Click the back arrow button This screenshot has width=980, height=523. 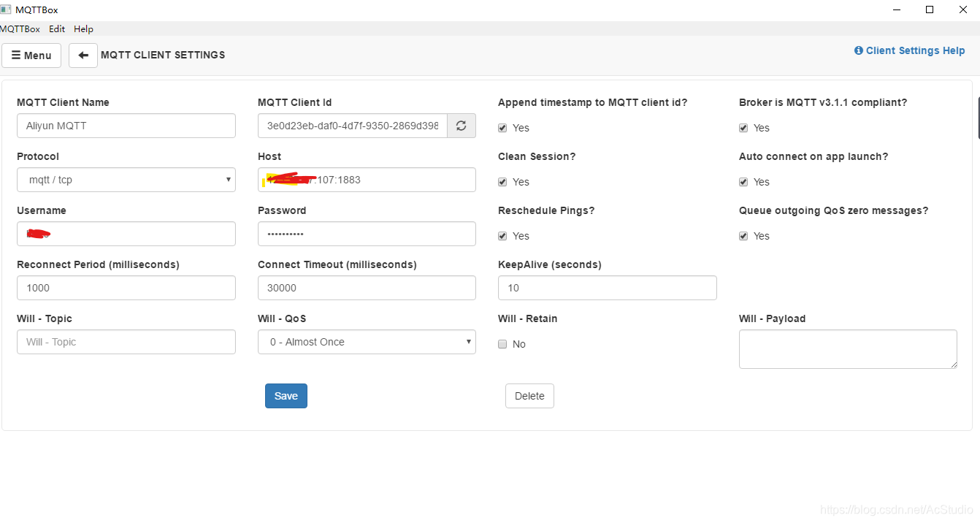[x=83, y=56]
